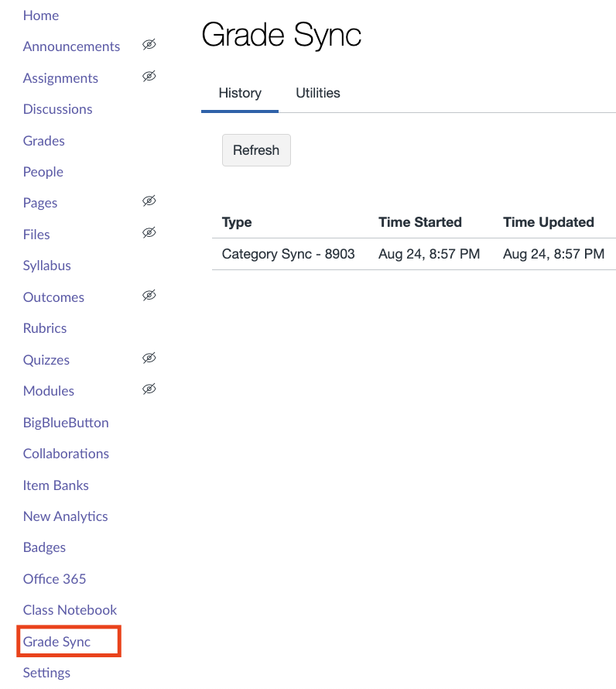Click the hidden eye icon beside Assignments

[149, 76]
